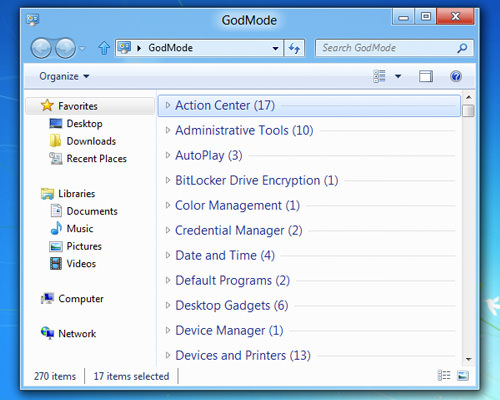
Task: Click the GodMode breadcrumb in address bar
Action: [170, 48]
